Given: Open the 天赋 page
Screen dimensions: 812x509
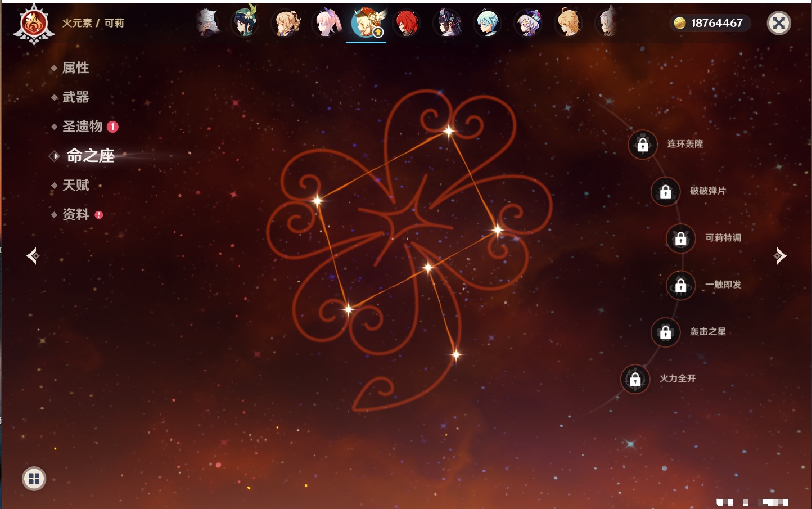Looking at the screenshot, I should coord(75,185).
